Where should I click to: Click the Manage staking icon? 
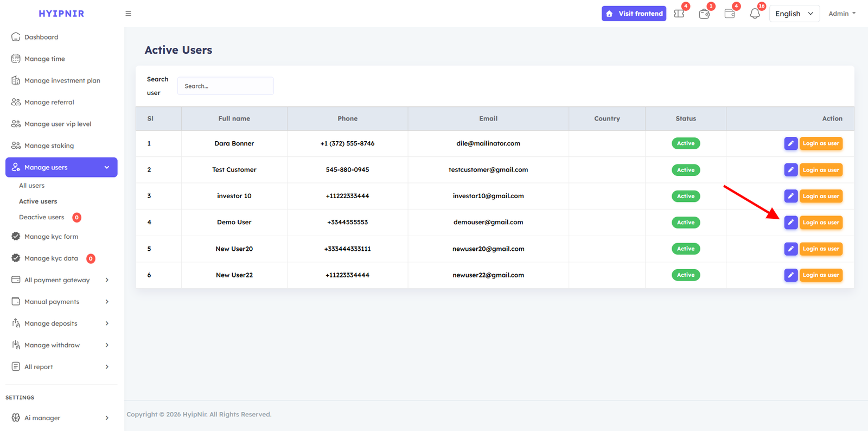tap(16, 145)
